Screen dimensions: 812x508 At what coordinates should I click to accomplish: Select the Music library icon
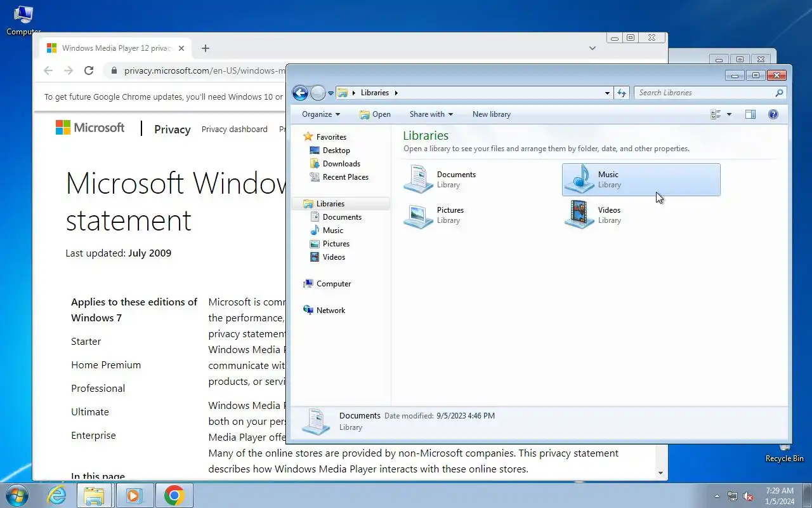(x=580, y=179)
